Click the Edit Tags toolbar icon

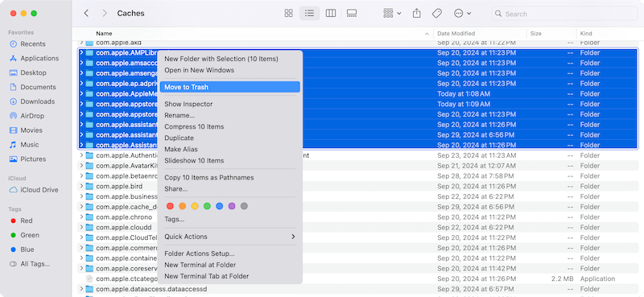point(436,14)
